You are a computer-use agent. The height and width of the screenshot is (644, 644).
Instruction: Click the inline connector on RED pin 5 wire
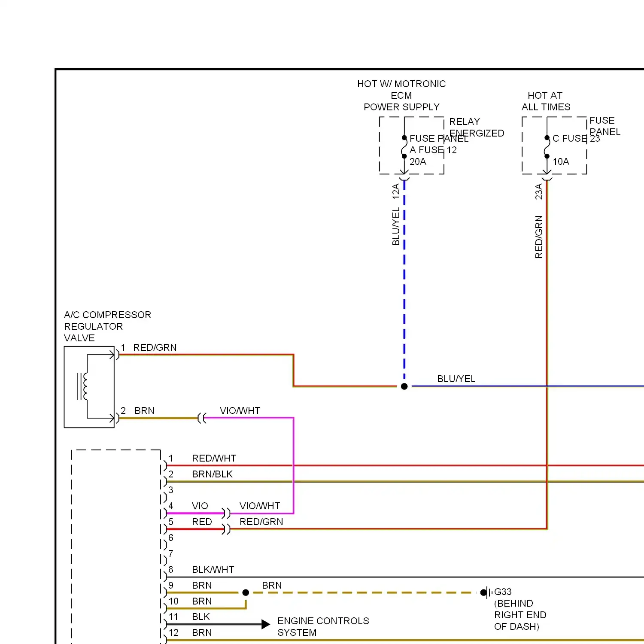[x=226, y=529]
